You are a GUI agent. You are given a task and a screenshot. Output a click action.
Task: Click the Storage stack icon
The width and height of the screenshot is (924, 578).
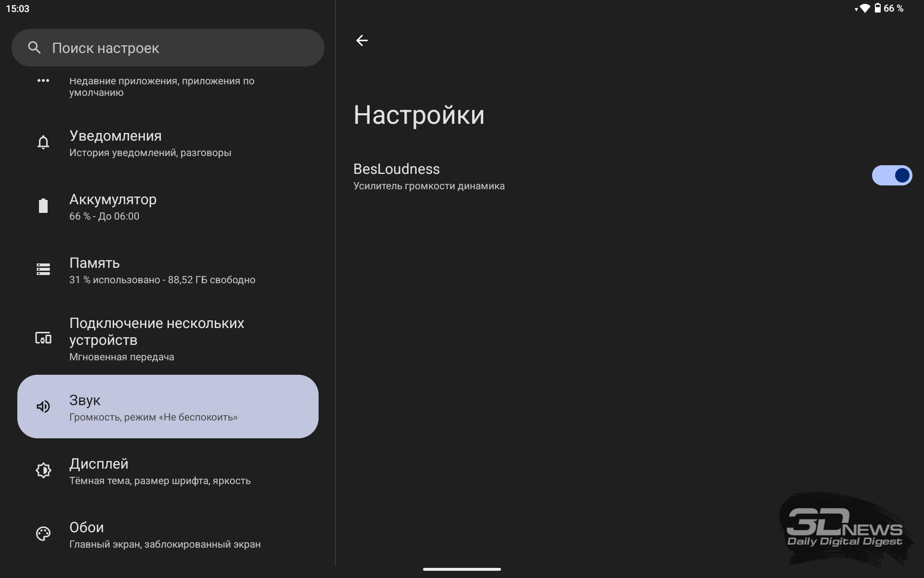tap(43, 269)
